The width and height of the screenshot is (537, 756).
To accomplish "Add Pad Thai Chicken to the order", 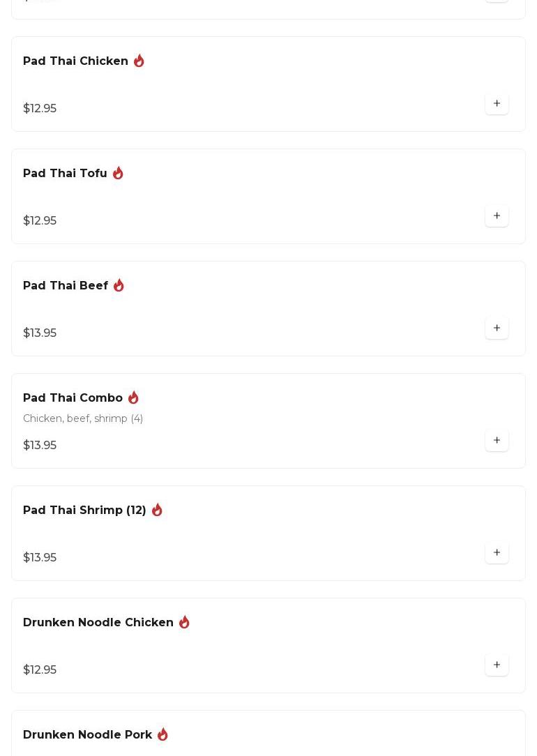I will click(x=497, y=104).
